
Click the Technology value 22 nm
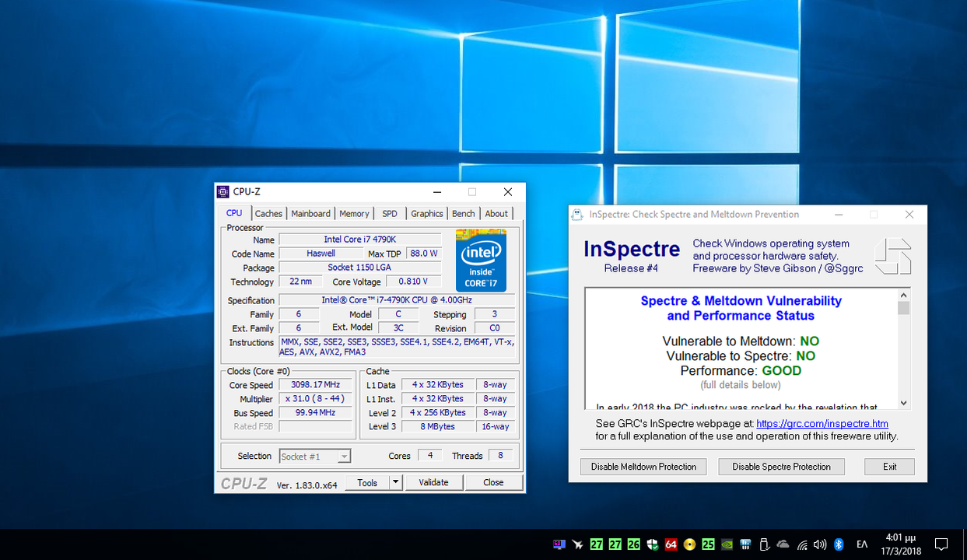pyautogui.click(x=300, y=282)
